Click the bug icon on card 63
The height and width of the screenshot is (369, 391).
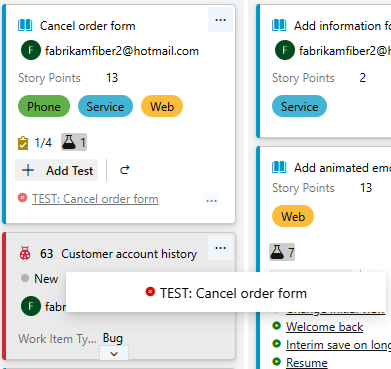(x=25, y=253)
